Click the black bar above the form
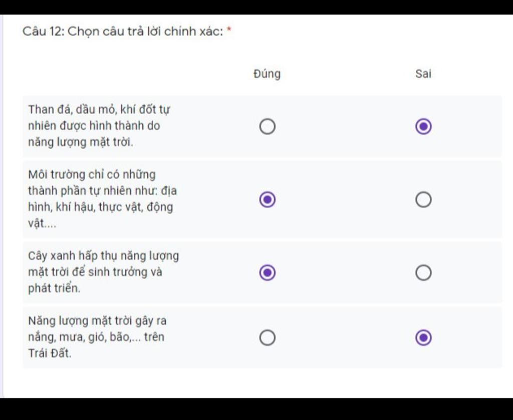The image size is (513, 420). pos(256,7)
